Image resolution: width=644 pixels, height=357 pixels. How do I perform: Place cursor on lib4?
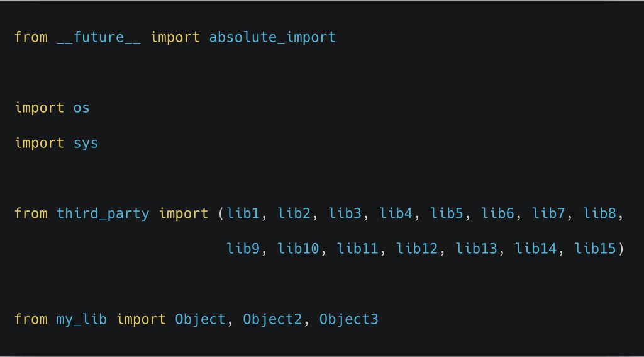(x=396, y=213)
